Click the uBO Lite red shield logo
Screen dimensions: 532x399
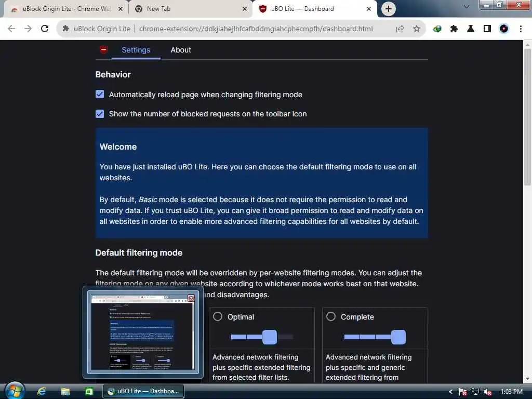click(x=103, y=49)
